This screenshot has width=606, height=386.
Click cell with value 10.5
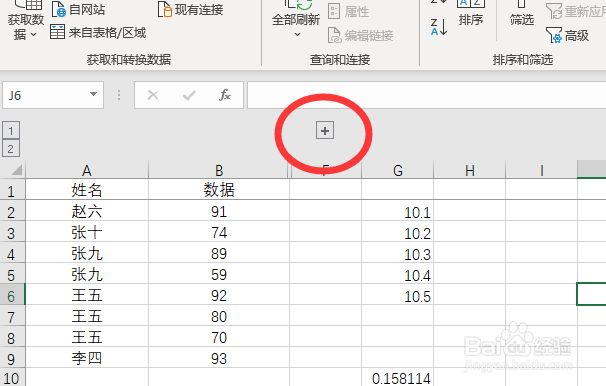(x=397, y=294)
